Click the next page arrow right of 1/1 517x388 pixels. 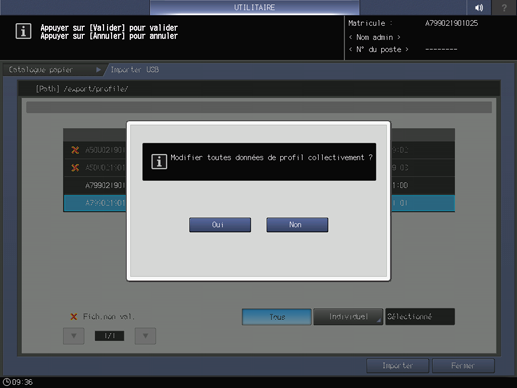(x=145, y=336)
